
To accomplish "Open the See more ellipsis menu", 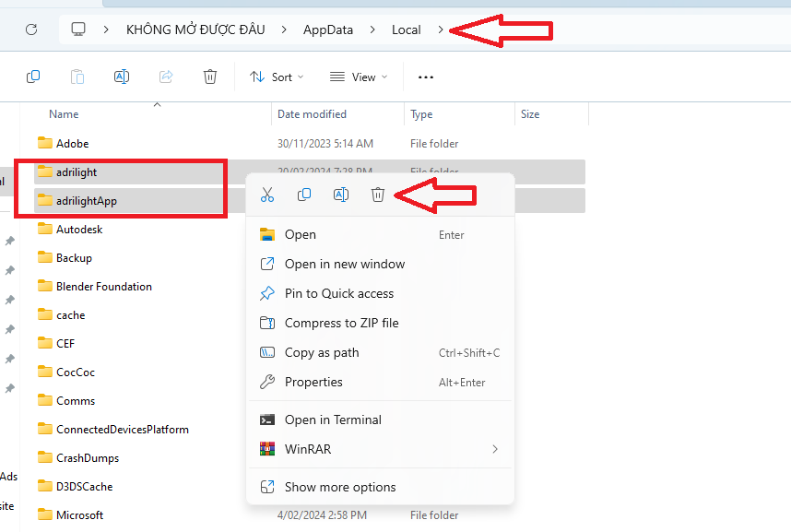I will (x=426, y=77).
